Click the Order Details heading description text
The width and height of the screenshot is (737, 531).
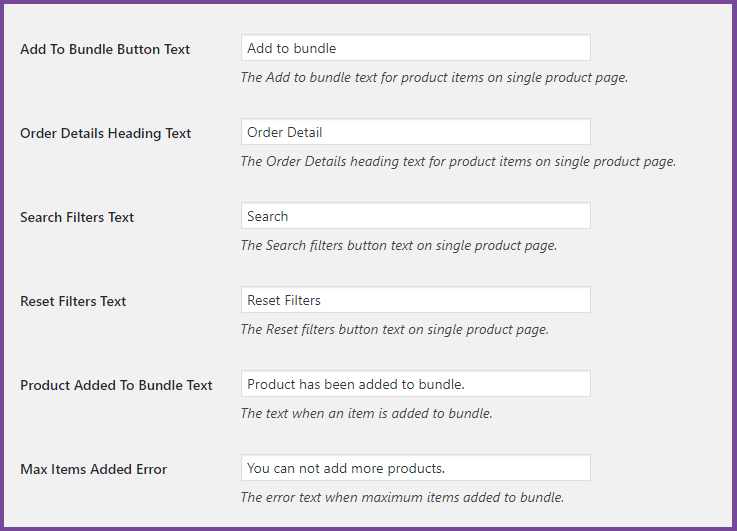[458, 161]
